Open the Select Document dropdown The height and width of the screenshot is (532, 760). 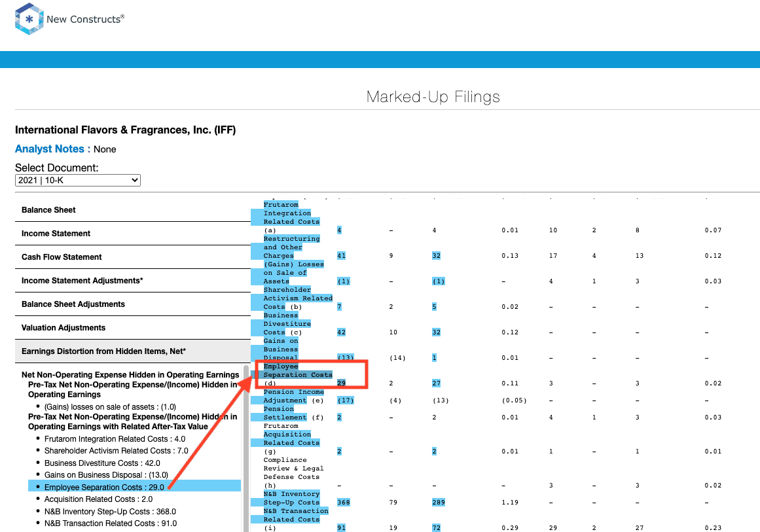(x=77, y=180)
